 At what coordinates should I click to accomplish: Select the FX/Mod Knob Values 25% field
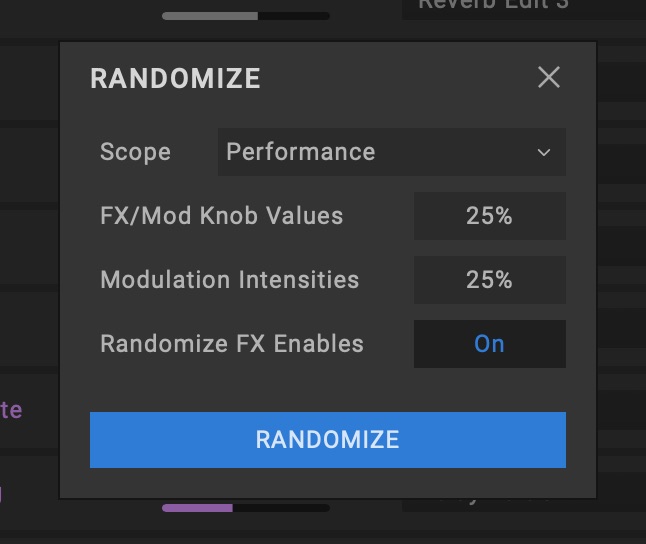click(489, 216)
